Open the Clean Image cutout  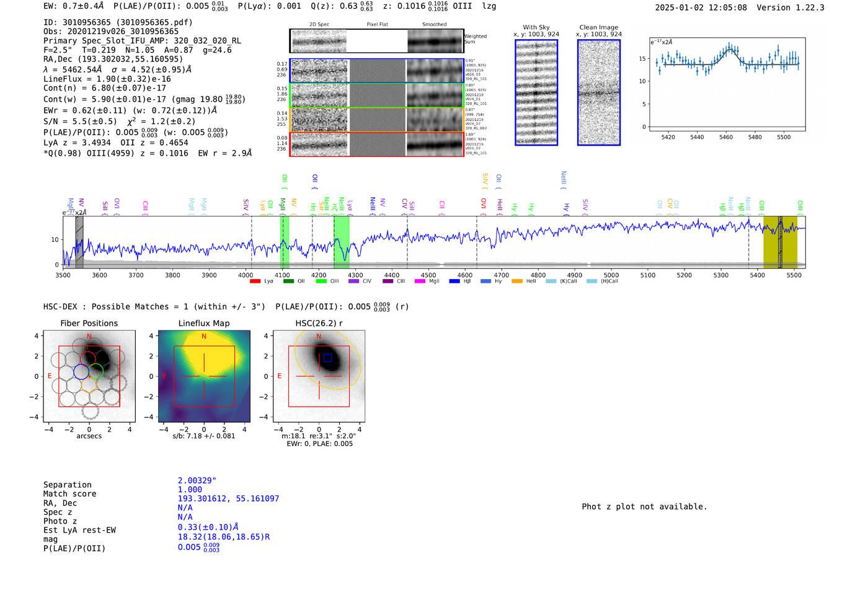599,92
